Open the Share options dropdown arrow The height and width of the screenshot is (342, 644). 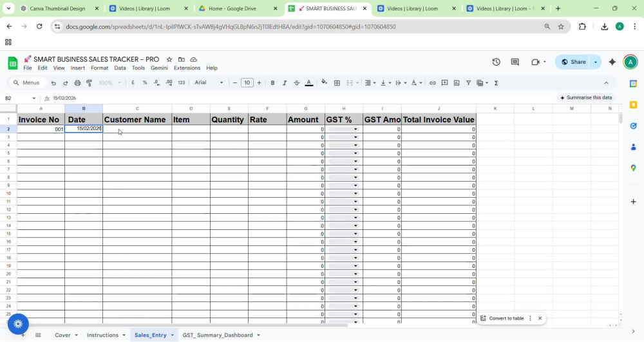596,62
